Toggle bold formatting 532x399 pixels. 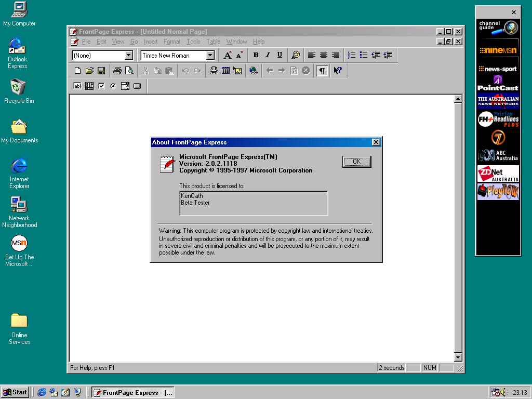pyautogui.click(x=256, y=55)
